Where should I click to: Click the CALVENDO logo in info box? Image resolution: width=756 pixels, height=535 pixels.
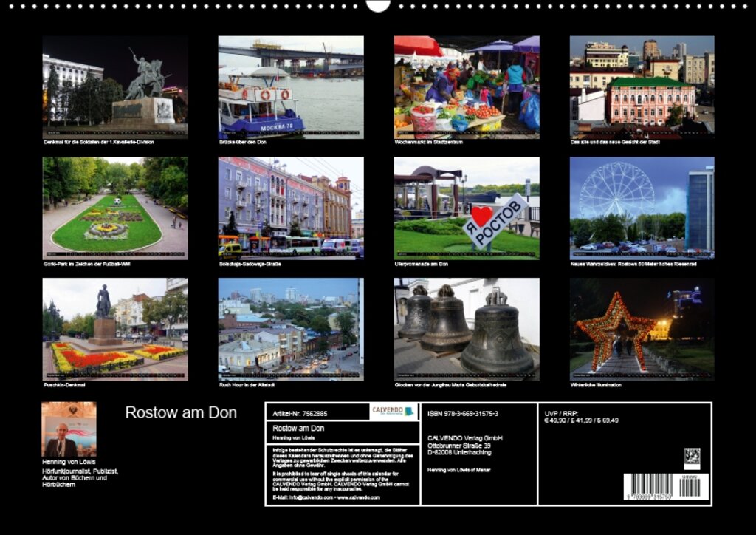tap(392, 412)
